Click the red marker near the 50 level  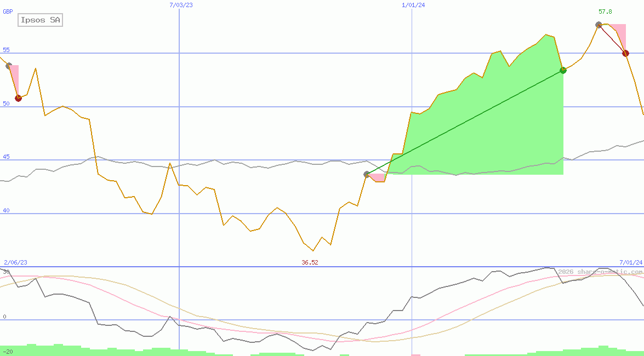point(18,98)
